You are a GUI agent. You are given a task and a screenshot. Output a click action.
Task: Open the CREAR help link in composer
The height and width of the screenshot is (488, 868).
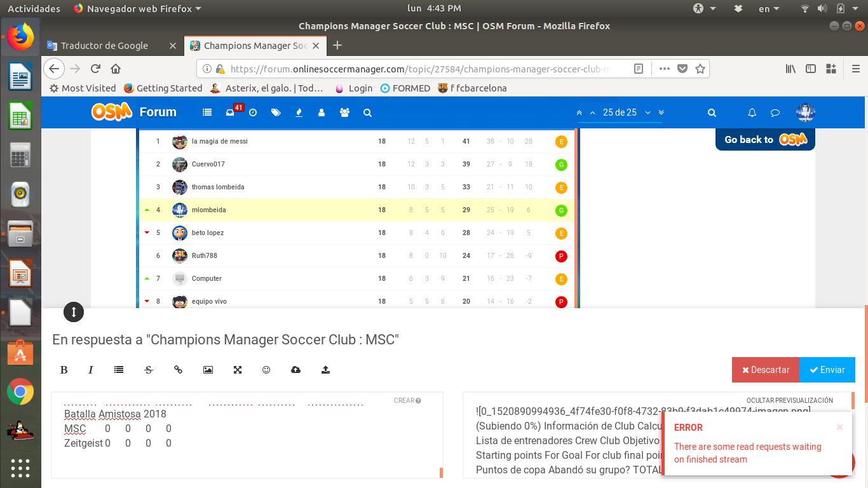click(x=407, y=400)
